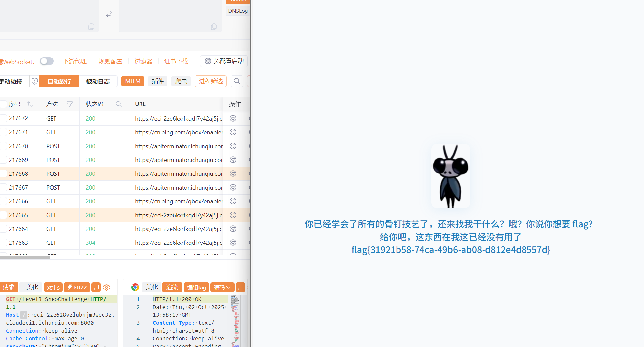This screenshot has height=347, width=644.
Task: Select the 插件 tab
Action: (158, 81)
